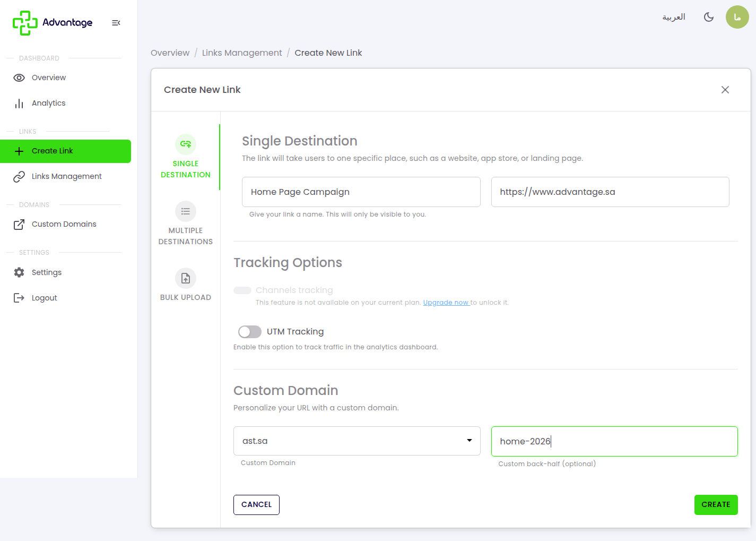Toggle the disabled Channels tracking switch
The width and height of the screenshot is (756, 541).
242,290
